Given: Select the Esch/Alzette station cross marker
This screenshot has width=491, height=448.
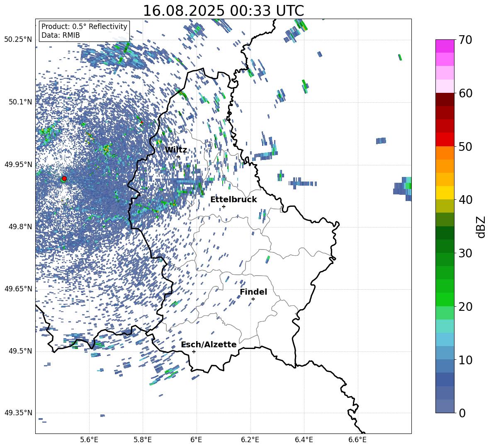Looking at the screenshot, I should pos(194,351).
